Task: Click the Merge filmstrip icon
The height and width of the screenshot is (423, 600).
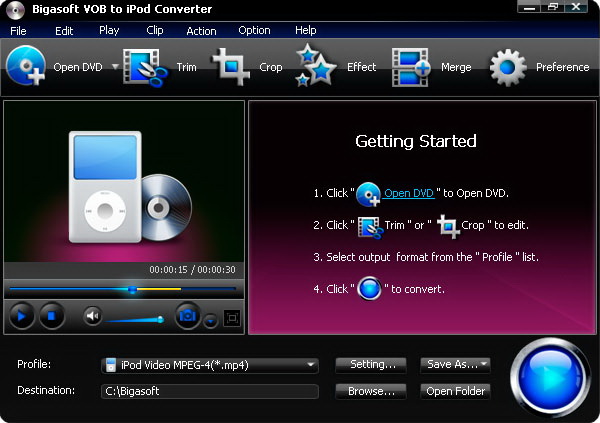Action: coord(411,67)
